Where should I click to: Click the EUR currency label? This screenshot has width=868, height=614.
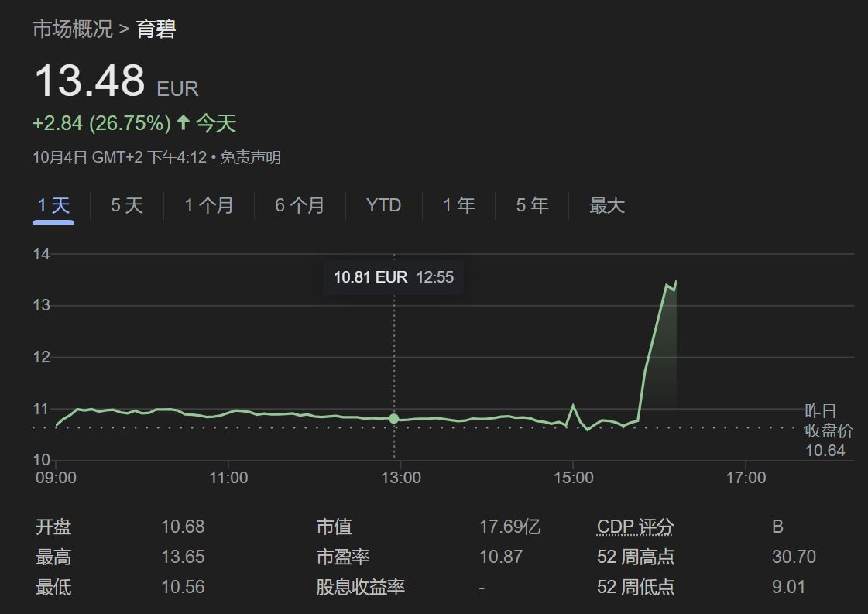[x=177, y=89]
